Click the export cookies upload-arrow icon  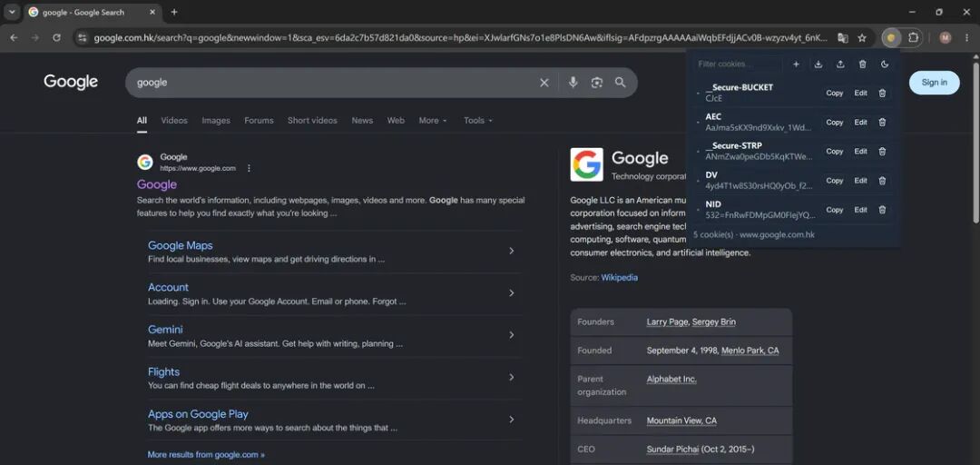[840, 64]
